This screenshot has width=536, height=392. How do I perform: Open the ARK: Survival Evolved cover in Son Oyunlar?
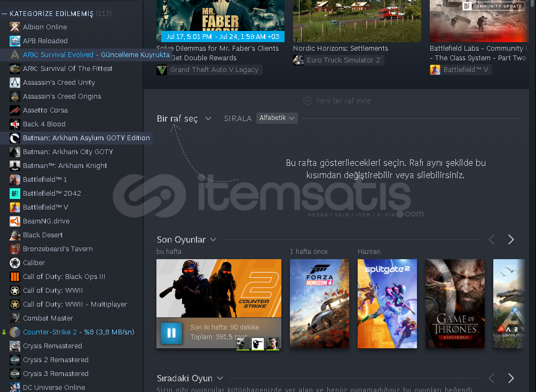pos(509,304)
